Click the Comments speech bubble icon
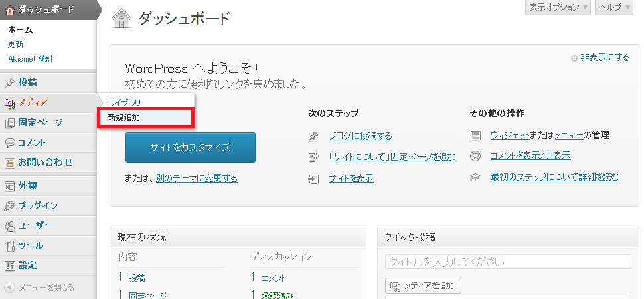Screen dimensions: 644x299 click(x=9, y=142)
